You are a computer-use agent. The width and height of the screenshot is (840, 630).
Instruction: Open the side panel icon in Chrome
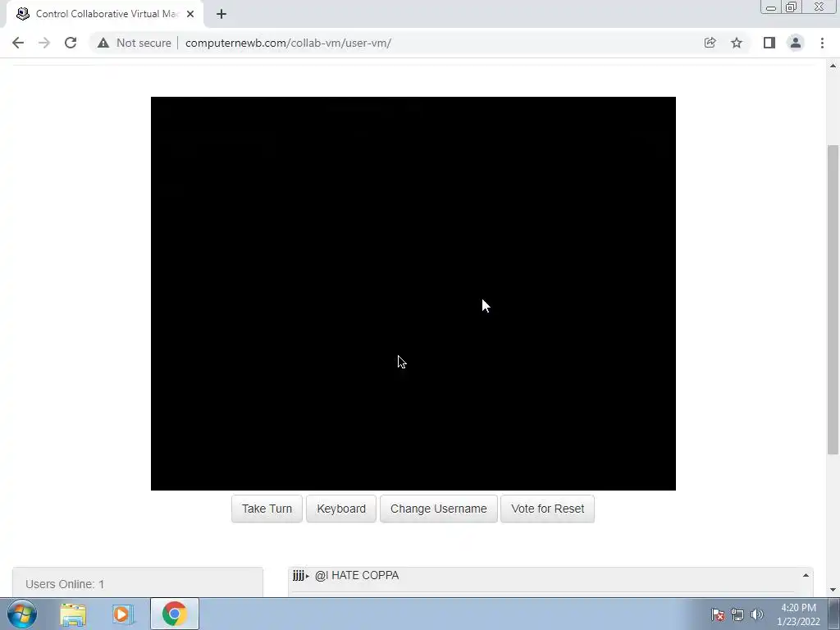pos(769,43)
